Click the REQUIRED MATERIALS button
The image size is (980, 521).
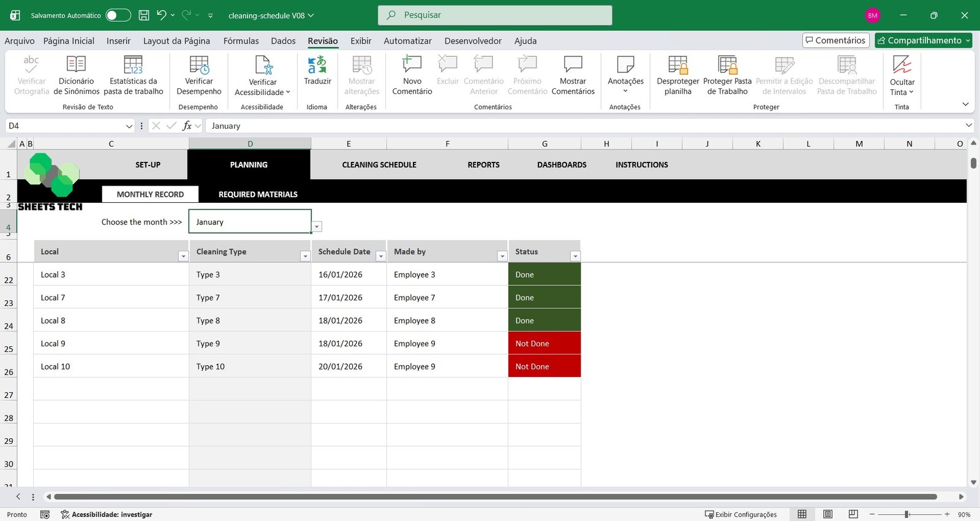click(258, 194)
